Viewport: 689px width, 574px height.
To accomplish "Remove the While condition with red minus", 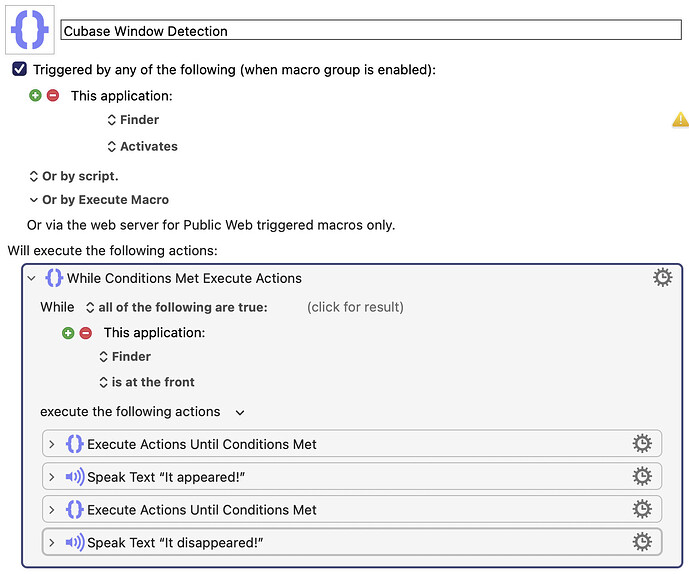I will click(x=86, y=333).
